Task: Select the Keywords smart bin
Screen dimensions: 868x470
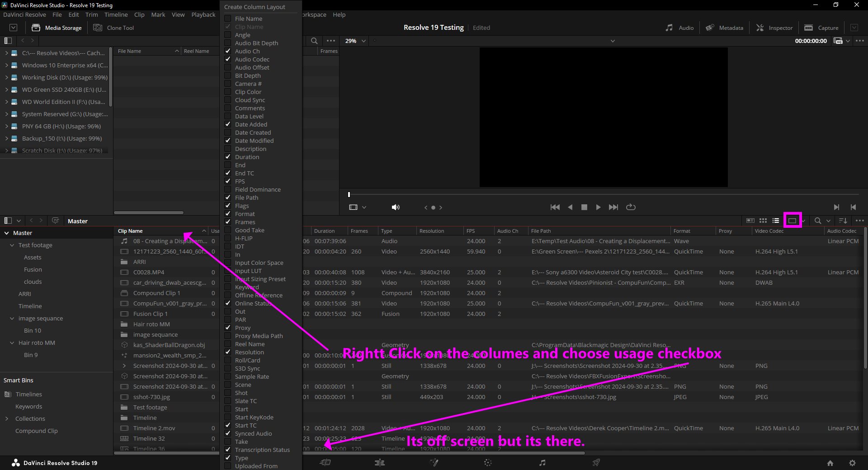Action: 28,406
